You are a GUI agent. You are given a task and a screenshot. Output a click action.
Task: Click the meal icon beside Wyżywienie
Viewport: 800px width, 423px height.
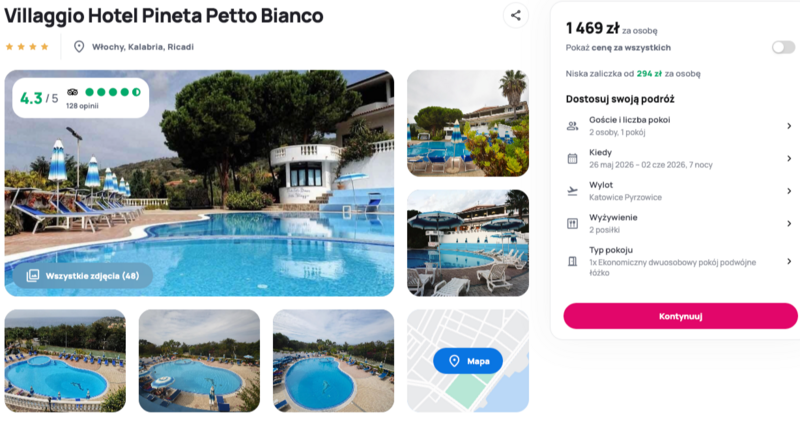click(x=572, y=223)
